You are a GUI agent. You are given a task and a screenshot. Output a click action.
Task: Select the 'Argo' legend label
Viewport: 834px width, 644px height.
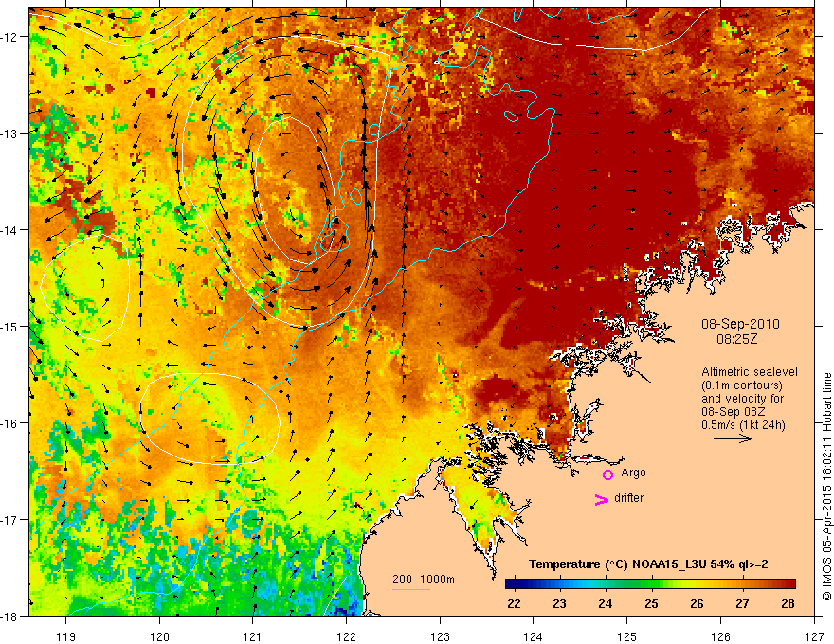point(633,473)
